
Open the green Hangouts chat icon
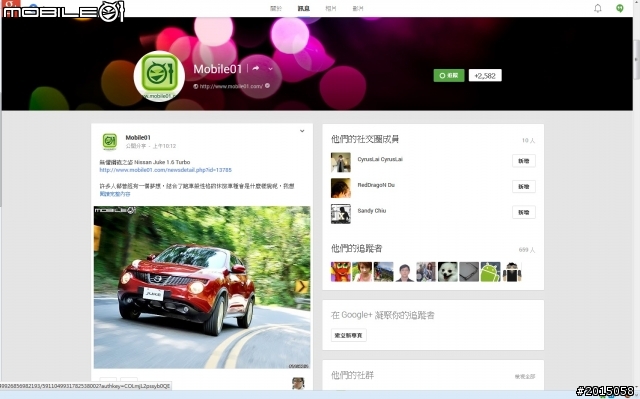tap(620, 8)
